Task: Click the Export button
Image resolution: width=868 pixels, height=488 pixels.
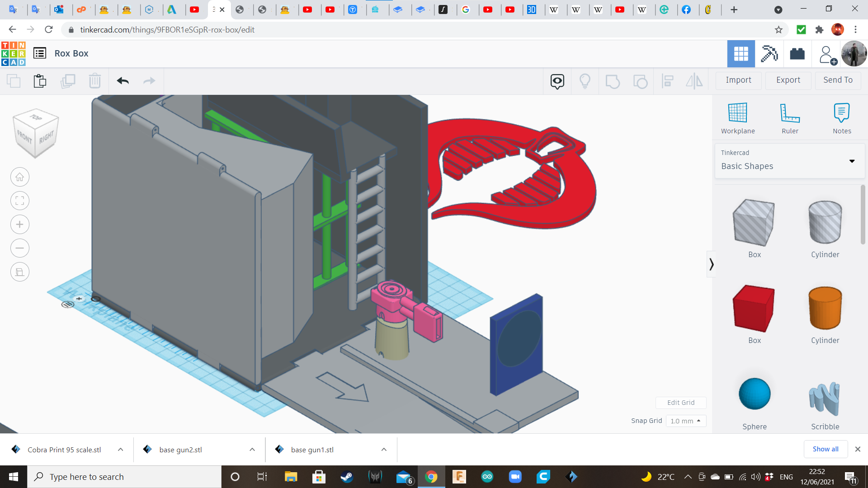Action: pos(788,80)
